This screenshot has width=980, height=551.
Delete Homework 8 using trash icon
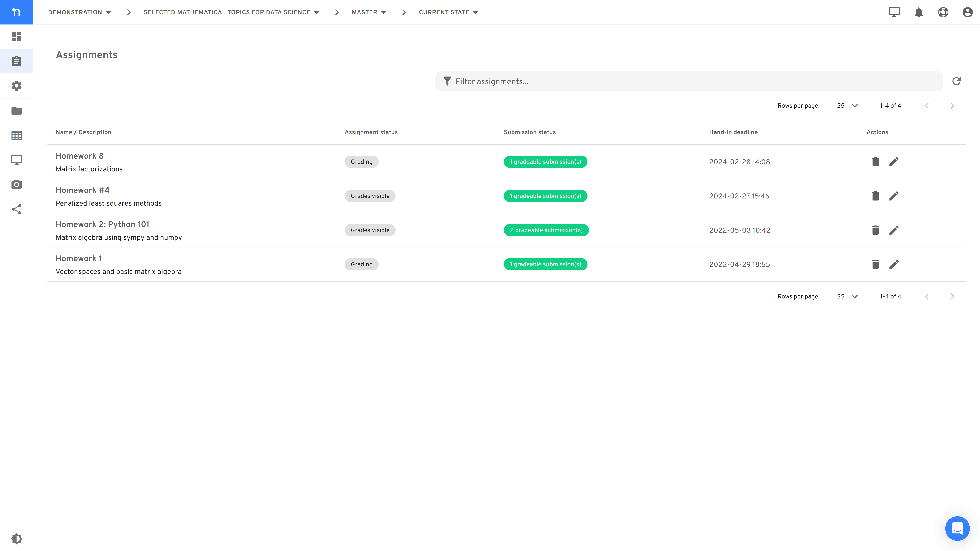[x=875, y=162]
